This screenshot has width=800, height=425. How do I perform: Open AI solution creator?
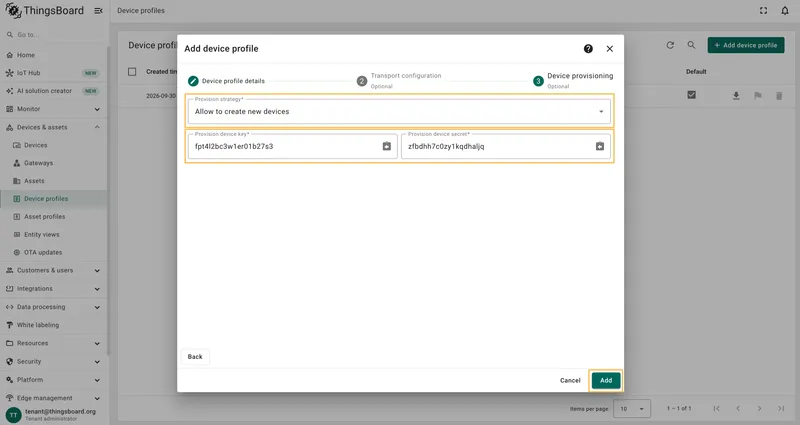click(x=54, y=91)
